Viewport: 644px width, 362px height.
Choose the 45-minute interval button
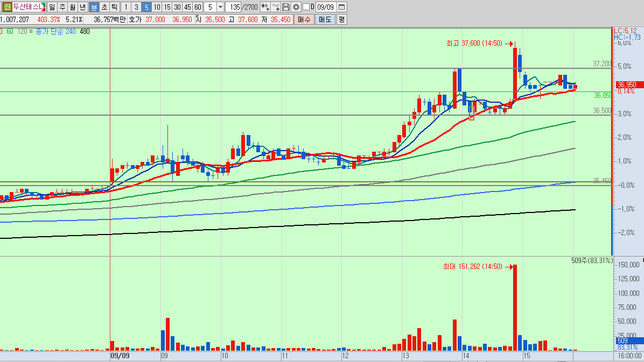(x=188, y=7)
